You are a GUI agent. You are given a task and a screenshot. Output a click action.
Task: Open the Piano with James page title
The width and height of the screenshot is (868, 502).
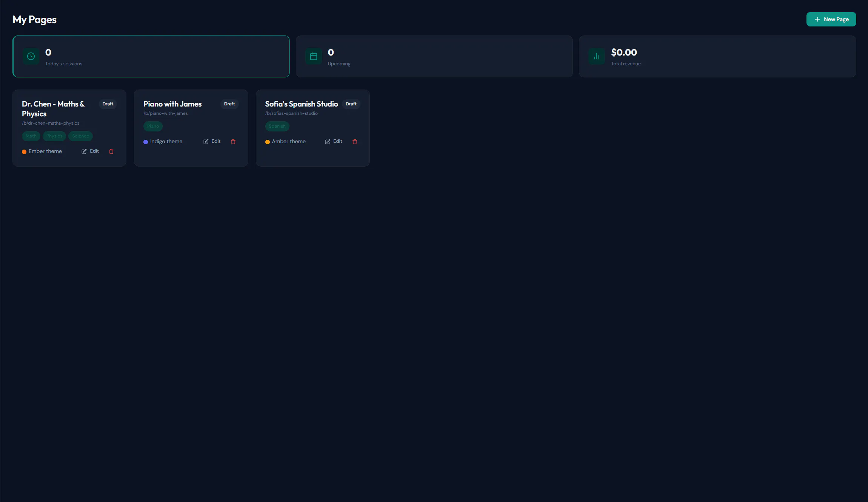point(172,104)
